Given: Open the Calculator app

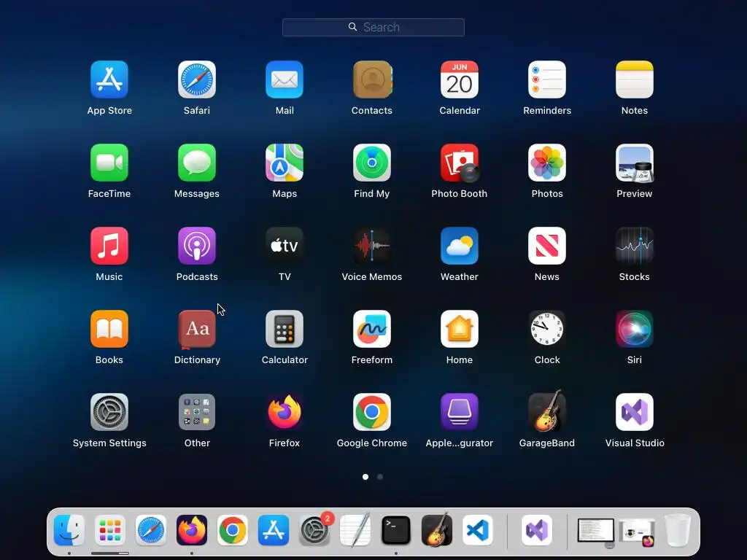Looking at the screenshot, I should [285, 329].
